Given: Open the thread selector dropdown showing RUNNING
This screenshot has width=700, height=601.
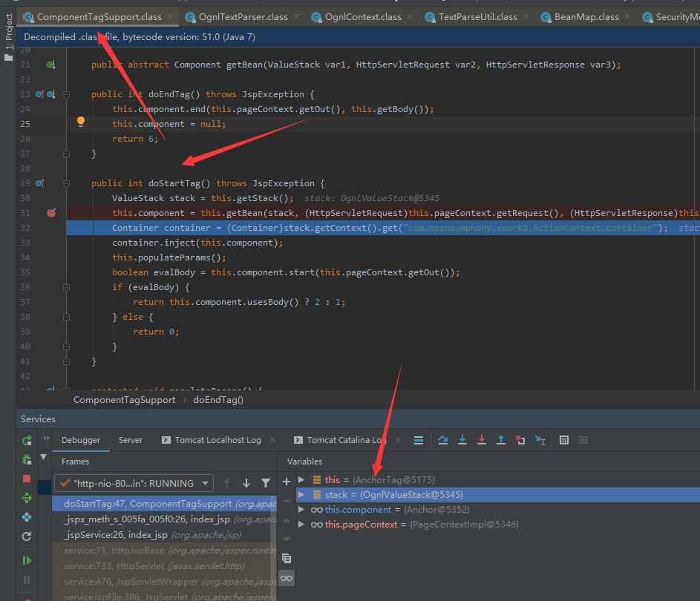Looking at the screenshot, I should 134,483.
